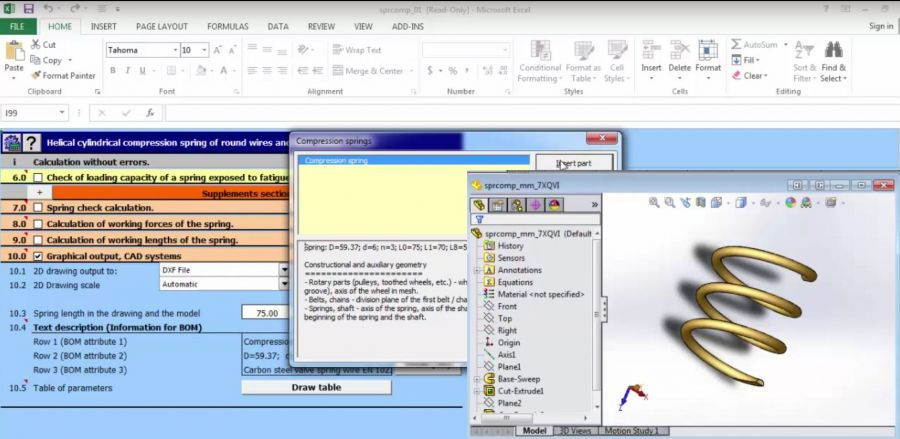This screenshot has height=439, width=900.
Task: Click Conditional Formatting in Styles group
Action: coord(540,62)
